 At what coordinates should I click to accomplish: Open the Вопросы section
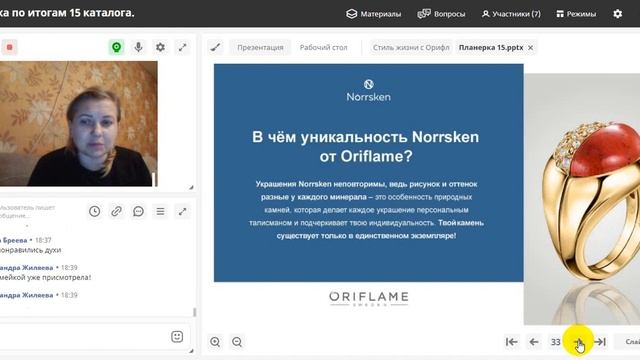[x=441, y=14]
